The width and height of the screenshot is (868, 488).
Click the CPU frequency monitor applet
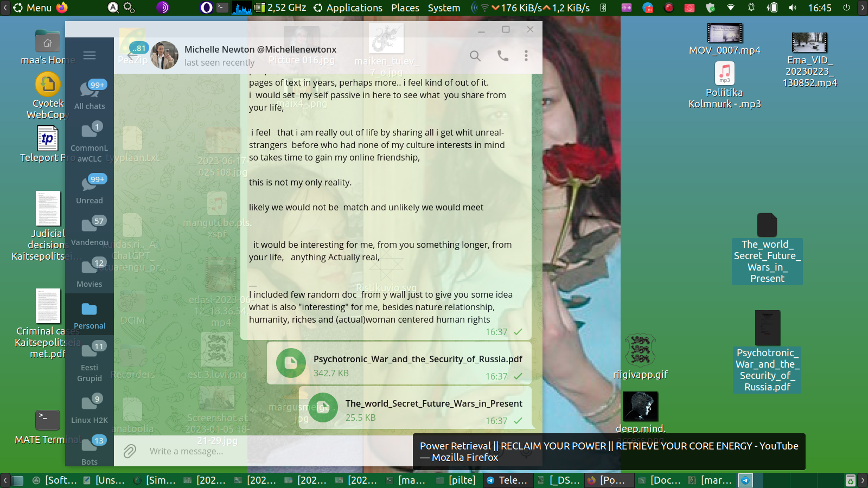280,8
